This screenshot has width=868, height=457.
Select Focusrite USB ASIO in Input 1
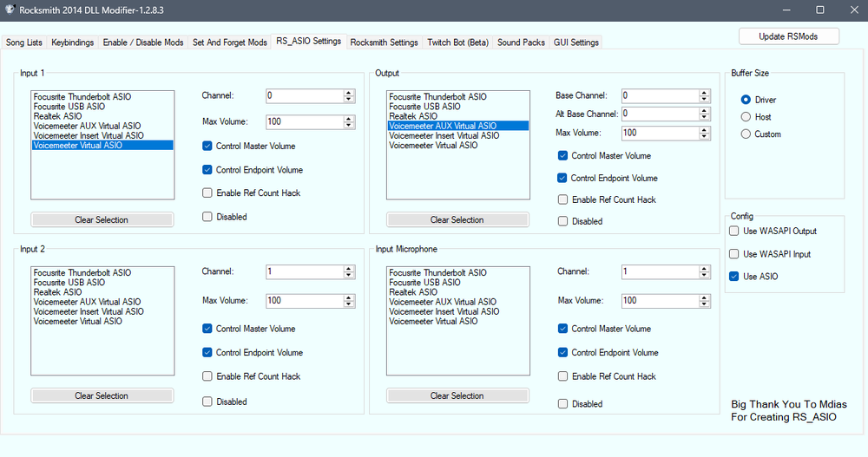click(102, 107)
